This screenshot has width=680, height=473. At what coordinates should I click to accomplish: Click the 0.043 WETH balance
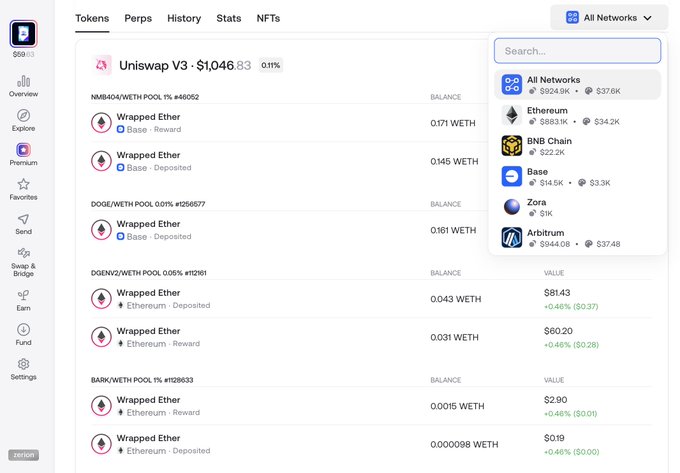click(456, 299)
